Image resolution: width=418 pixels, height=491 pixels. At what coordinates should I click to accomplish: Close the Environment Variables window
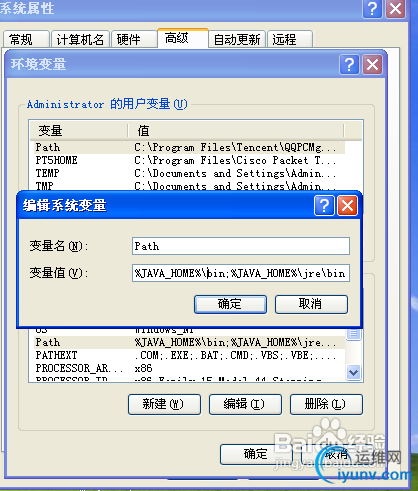coord(372,64)
